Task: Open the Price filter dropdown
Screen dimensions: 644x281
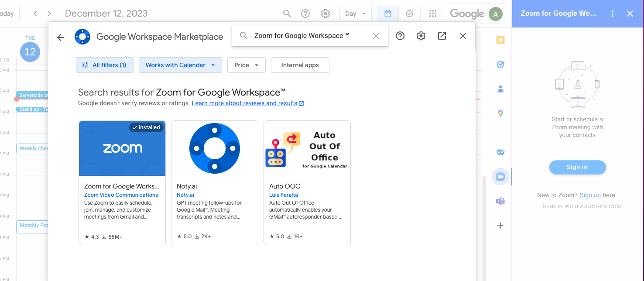Action: 246,65
